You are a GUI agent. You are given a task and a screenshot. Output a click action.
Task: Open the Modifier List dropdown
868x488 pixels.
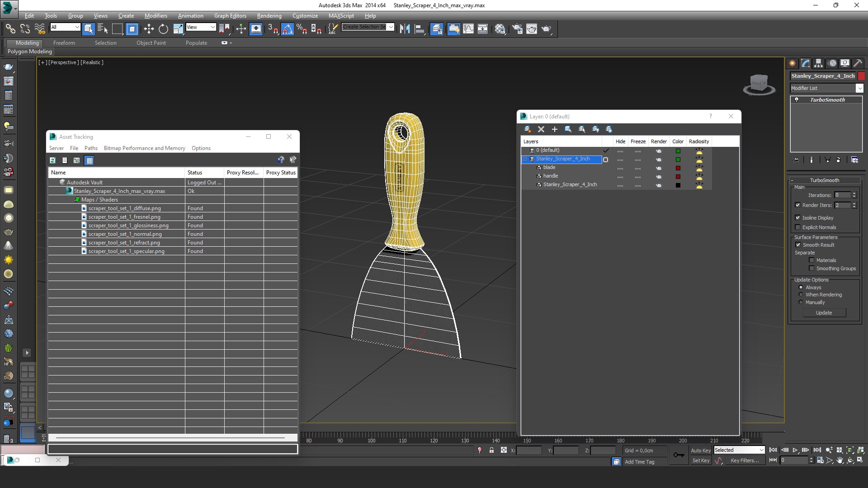(859, 88)
